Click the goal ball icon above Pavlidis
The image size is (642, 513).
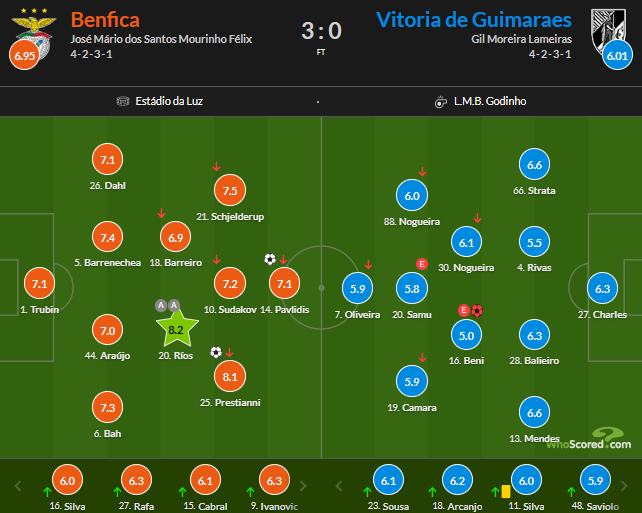point(270,259)
